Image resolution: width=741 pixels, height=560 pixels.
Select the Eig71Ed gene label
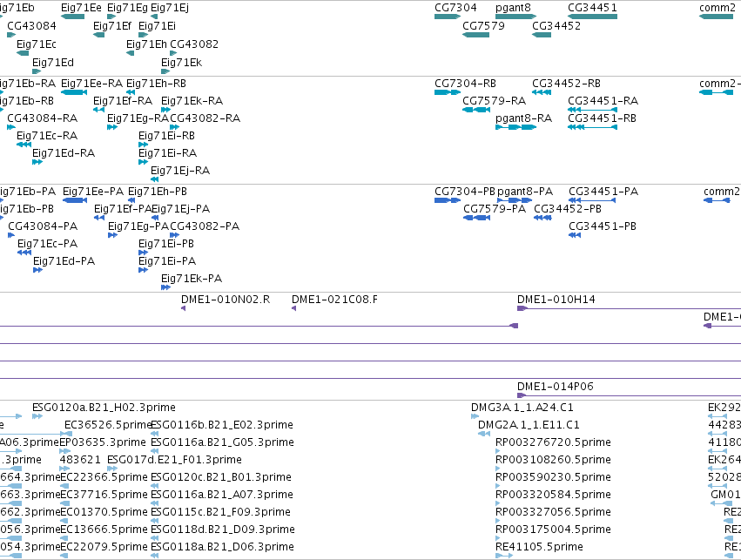pyautogui.click(x=53, y=63)
